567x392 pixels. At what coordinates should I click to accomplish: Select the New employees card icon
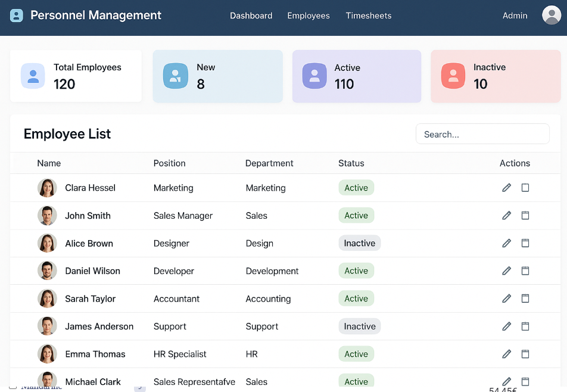175,76
